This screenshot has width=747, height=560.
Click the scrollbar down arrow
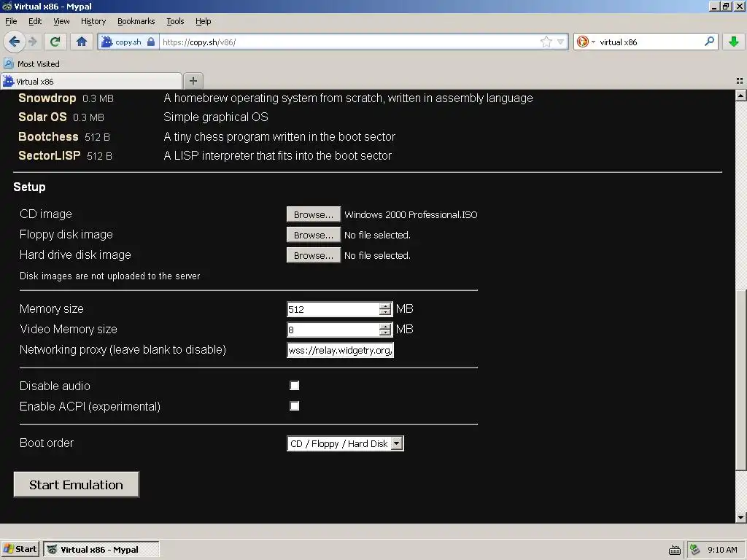click(741, 517)
